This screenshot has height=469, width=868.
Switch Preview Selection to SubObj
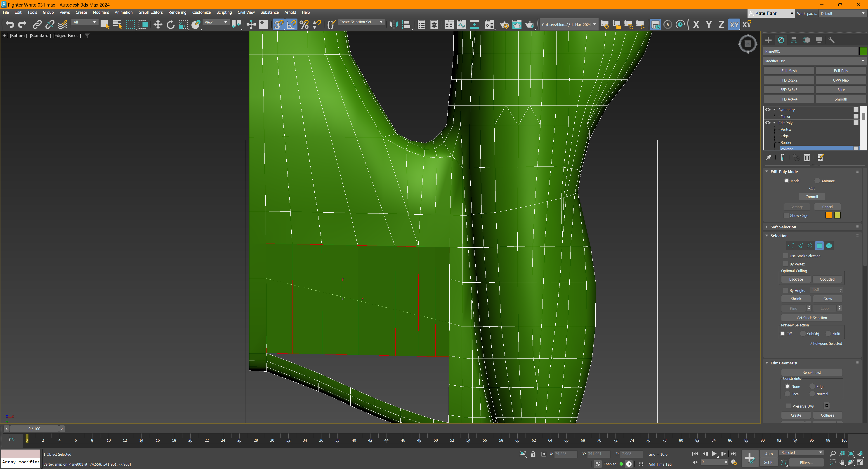point(803,334)
